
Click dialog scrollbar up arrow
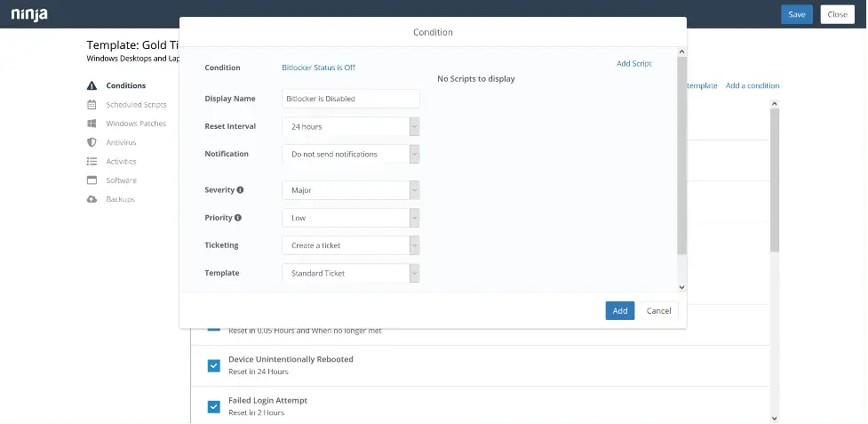pyautogui.click(x=682, y=52)
